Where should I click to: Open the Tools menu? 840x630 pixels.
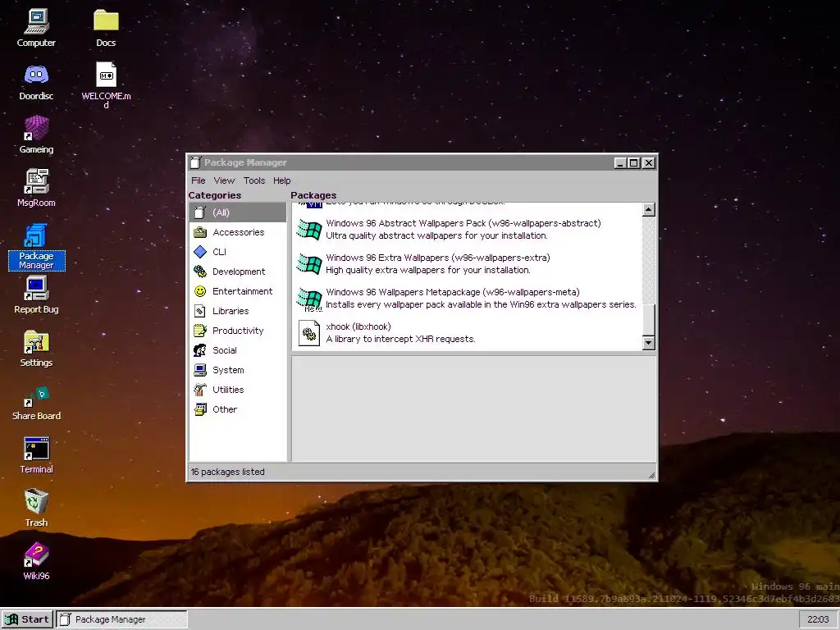[254, 180]
